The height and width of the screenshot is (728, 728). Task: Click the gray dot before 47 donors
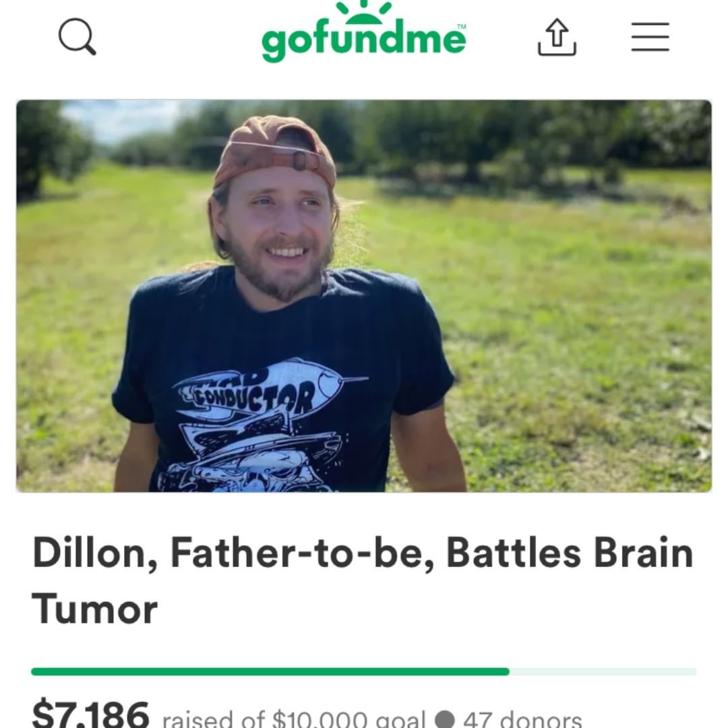[444, 719]
